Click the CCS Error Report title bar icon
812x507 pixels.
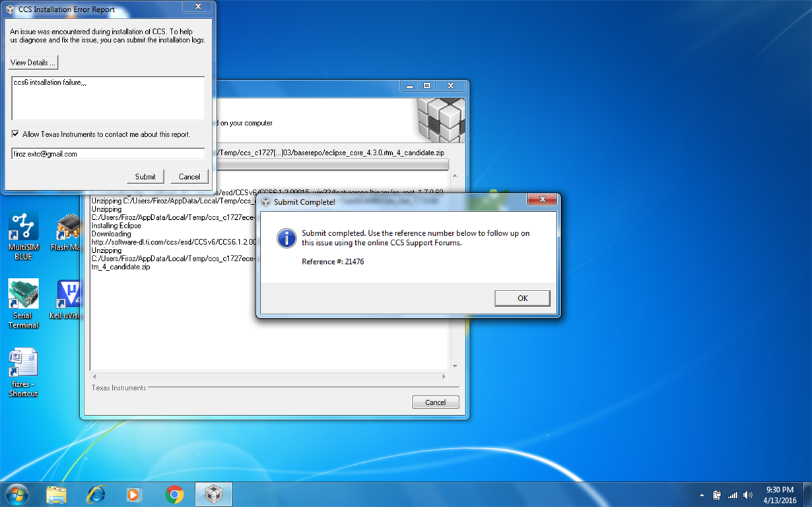tap(11, 9)
